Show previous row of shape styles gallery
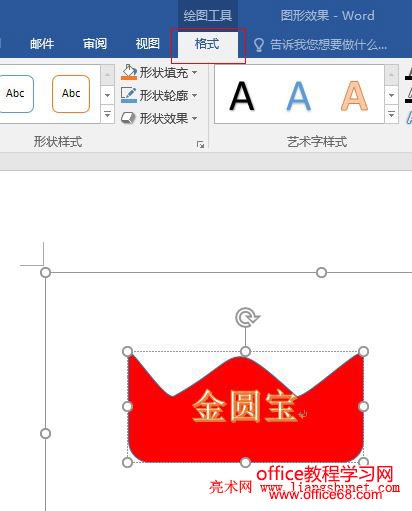Image resolution: width=412 pixels, height=511 pixels. tap(107, 75)
